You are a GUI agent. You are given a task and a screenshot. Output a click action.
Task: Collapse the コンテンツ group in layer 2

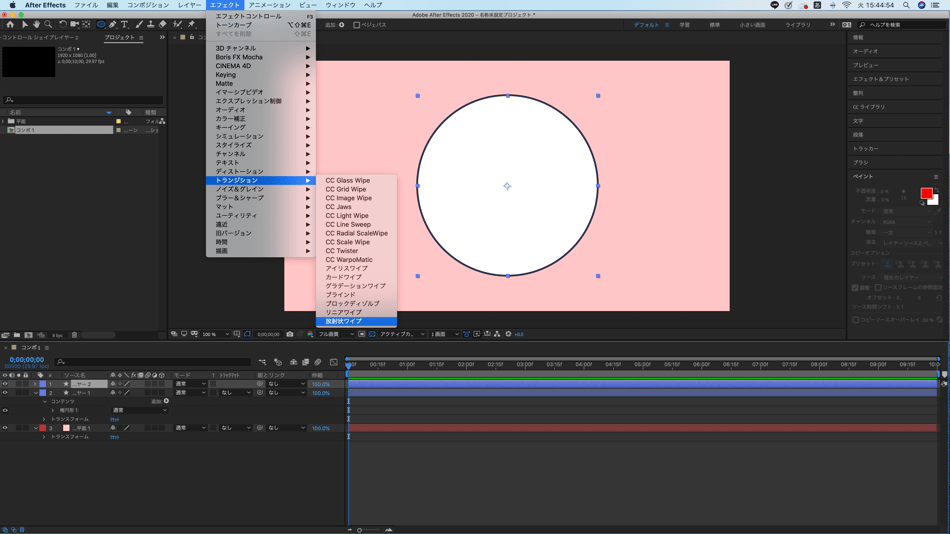tap(44, 401)
